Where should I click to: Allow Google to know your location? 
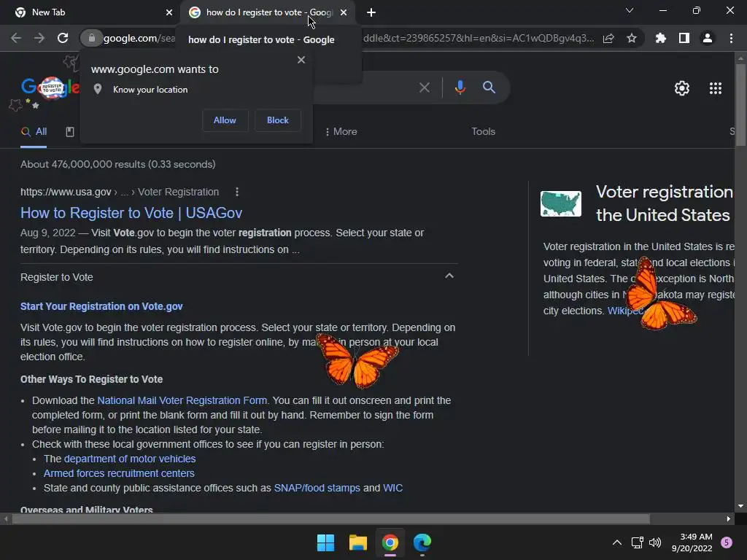[225, 120]
